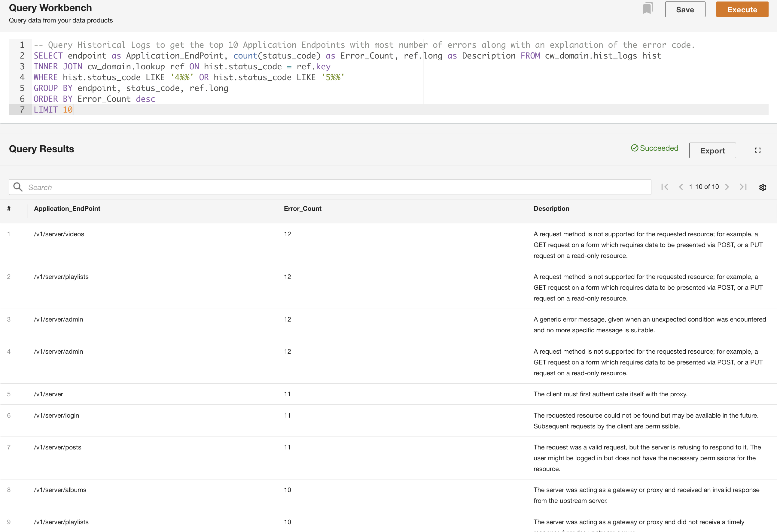This screenshot has height=532, width=777.
Task: Click the Succeeded status indicator
Action: pos(654,148)
